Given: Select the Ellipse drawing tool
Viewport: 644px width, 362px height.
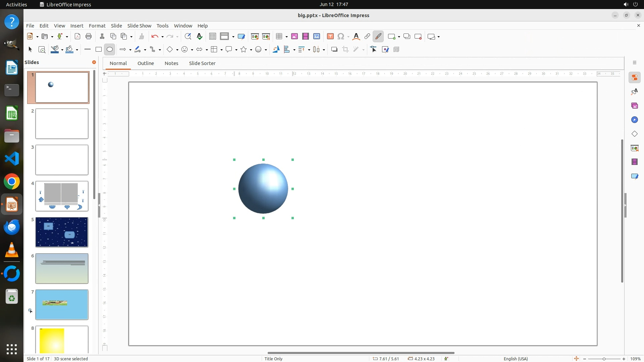Looking at the screenshot, I should (x=110, y=50).
